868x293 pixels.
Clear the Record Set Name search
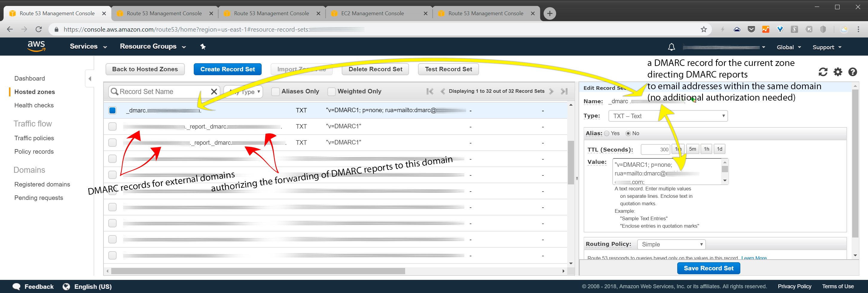coord(213,92)
